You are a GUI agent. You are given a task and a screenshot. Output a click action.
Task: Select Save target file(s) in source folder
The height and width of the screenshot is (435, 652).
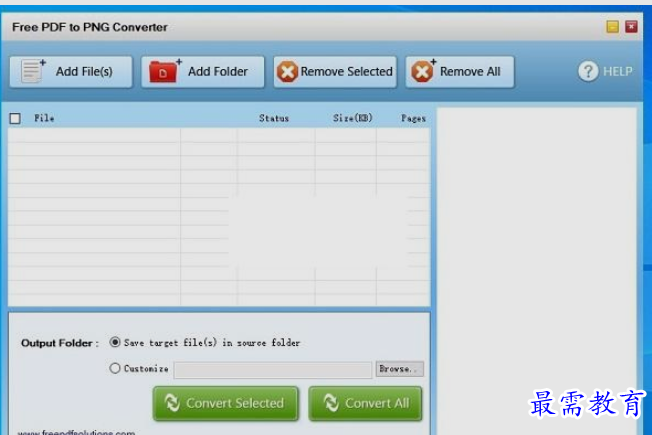[x=115, y=342]
